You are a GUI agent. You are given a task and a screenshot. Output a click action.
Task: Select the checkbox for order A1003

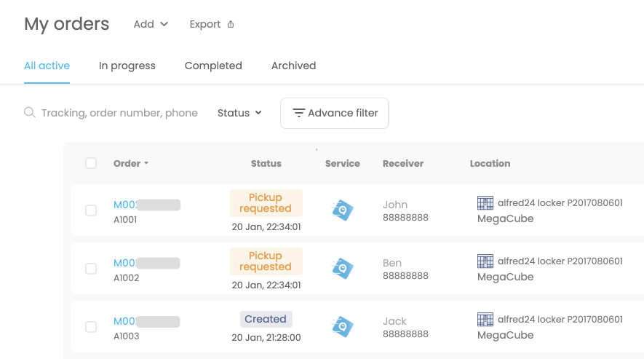point(91,327)
